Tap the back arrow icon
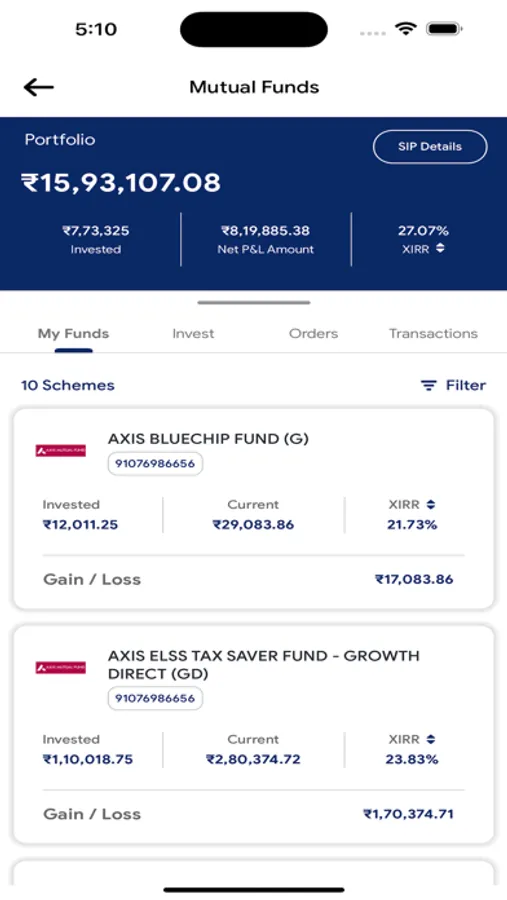Viewport: 507px width, 900px height. point(38,87)
